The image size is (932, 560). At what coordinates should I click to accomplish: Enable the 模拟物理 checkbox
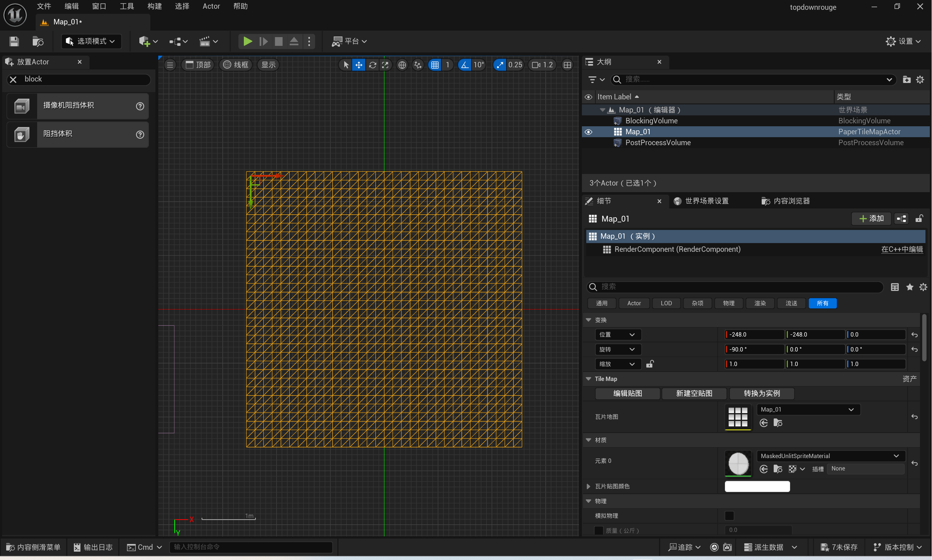[x=729, y=516]
